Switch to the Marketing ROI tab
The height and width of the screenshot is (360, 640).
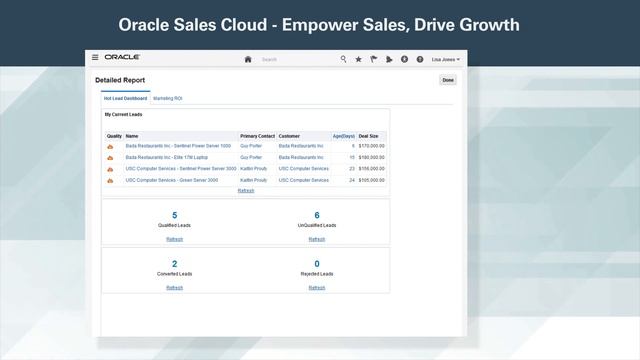pos(168,98)
